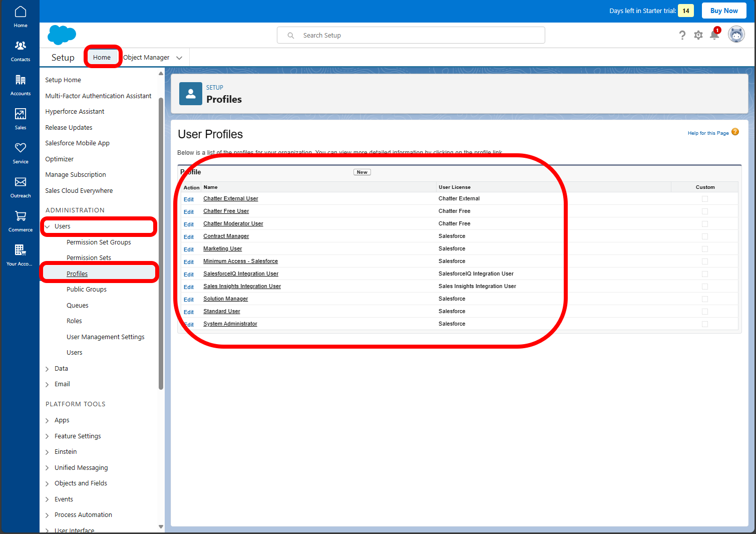Expand the Email section

pyautogui.click(x=48, y=384)
